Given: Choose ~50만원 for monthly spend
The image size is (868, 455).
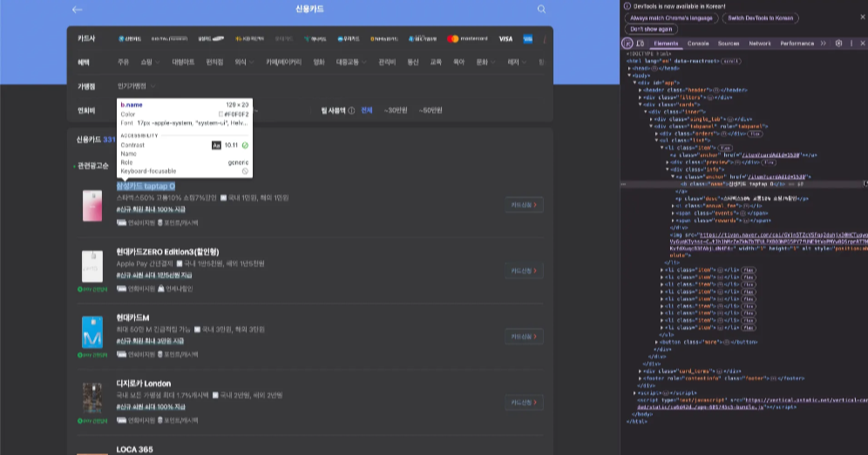Looking at the screenshot, I should pyautogui.click(x=431, y=111).
